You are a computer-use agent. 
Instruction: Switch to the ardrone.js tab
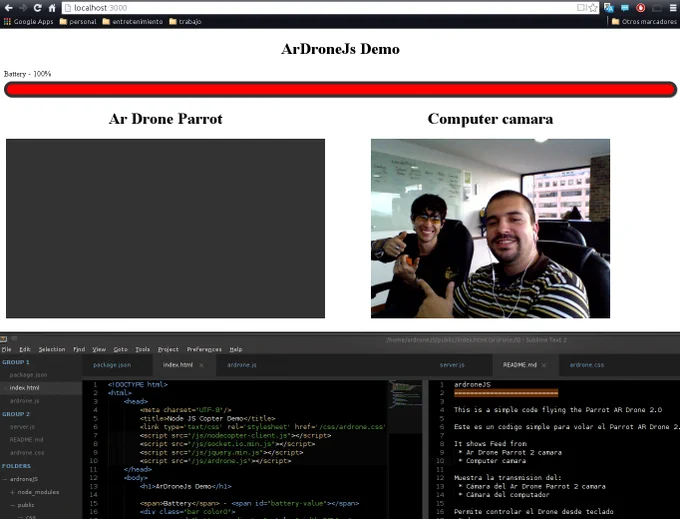click(x=242, y=365)
